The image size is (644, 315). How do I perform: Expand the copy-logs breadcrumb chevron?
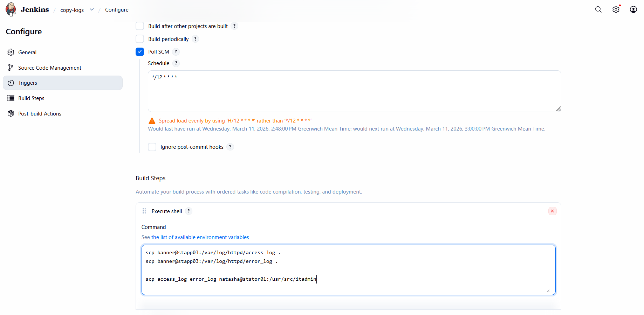click(91, 9)
